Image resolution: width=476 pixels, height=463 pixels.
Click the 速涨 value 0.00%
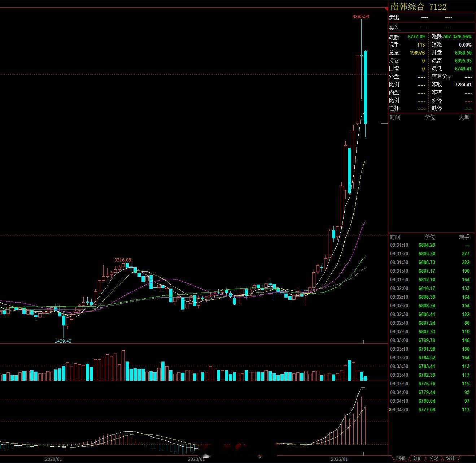(x=465, y=45)
